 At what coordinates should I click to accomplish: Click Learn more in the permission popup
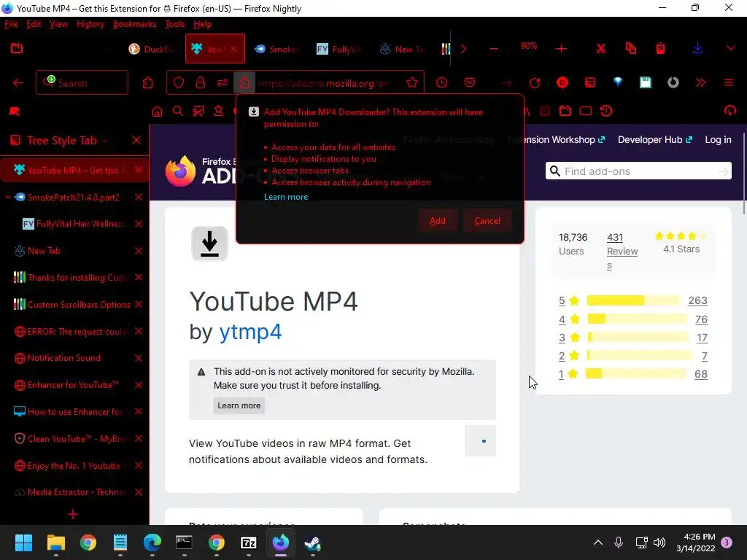[286, 197]
